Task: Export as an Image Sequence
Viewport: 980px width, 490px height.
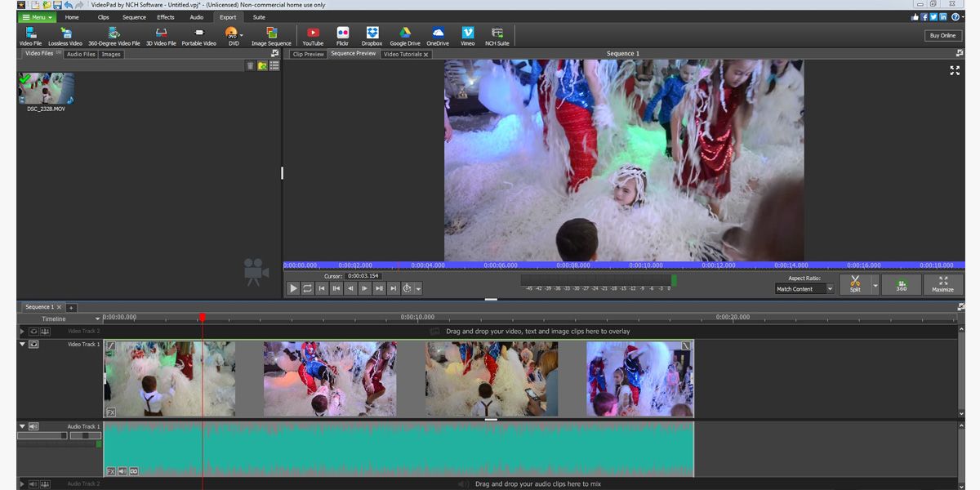Action: click(x=271, y=35)
